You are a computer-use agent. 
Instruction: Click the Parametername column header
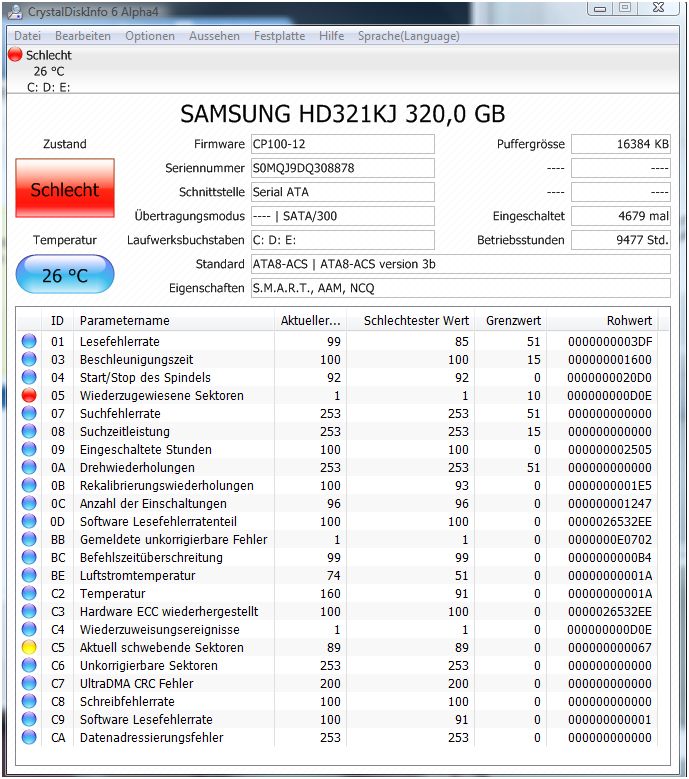pos(174,321)
